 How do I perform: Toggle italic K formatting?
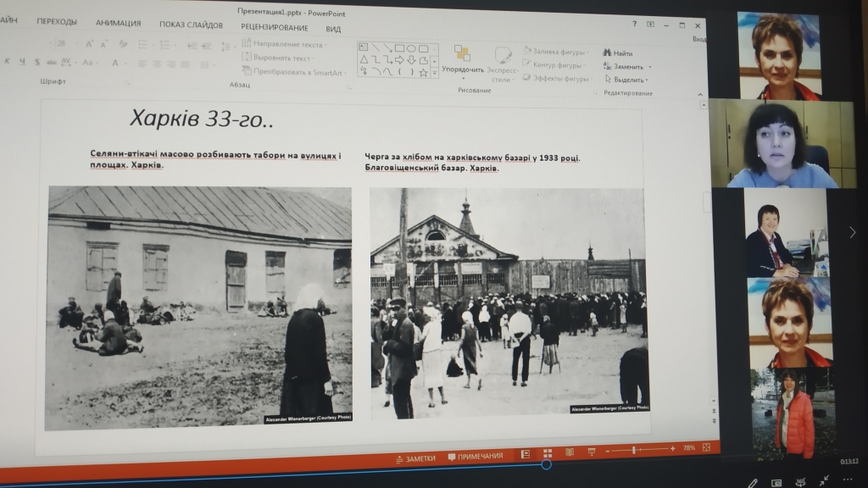[7, 61]
